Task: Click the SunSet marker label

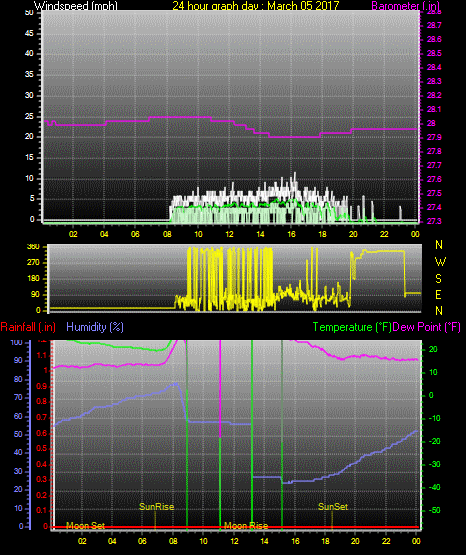Action: (x=333, y=507)
